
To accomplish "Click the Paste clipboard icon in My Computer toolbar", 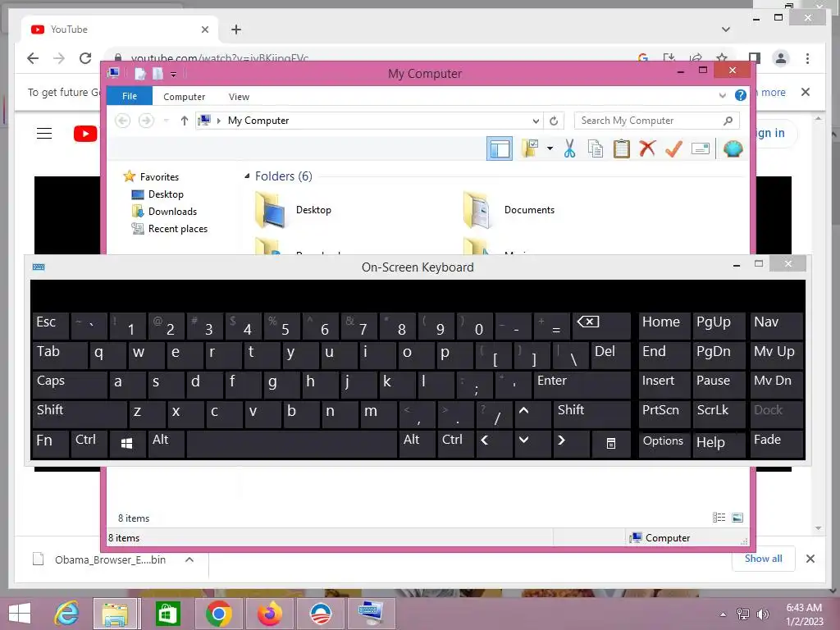I will coord(622,148).
